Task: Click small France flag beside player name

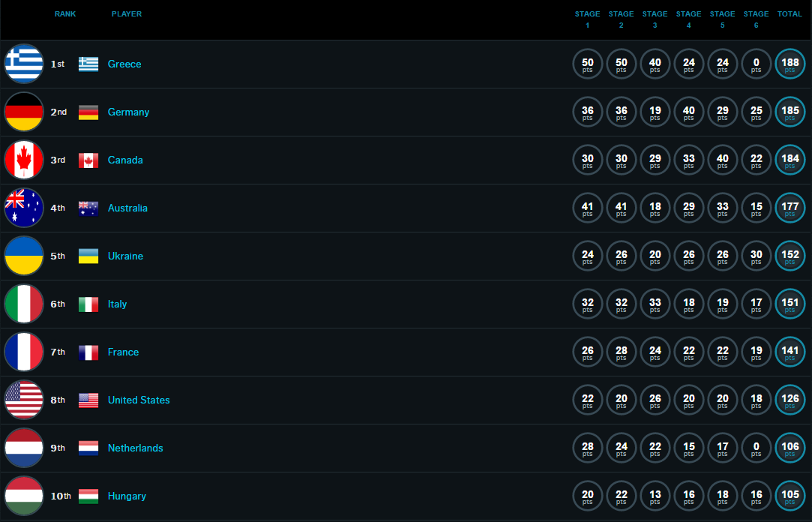Action: click(88, 352)
